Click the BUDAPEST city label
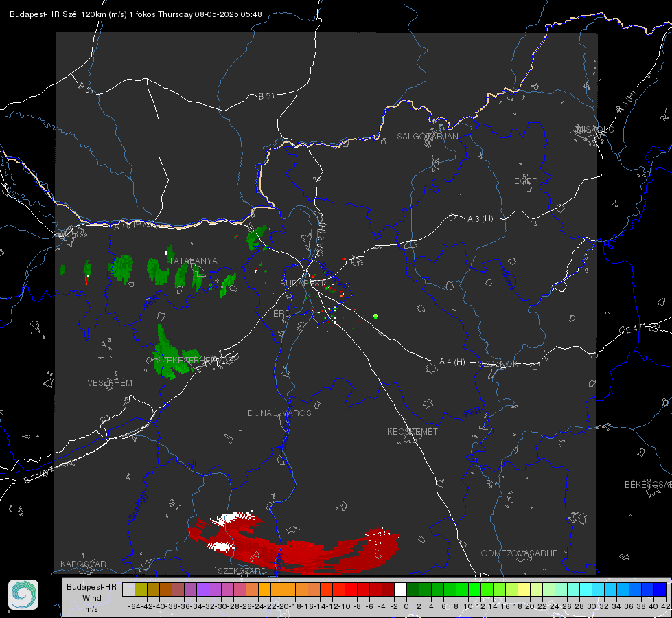Viewport: 672px width, 618px height. pyautogui.click(x=302, y=283)
